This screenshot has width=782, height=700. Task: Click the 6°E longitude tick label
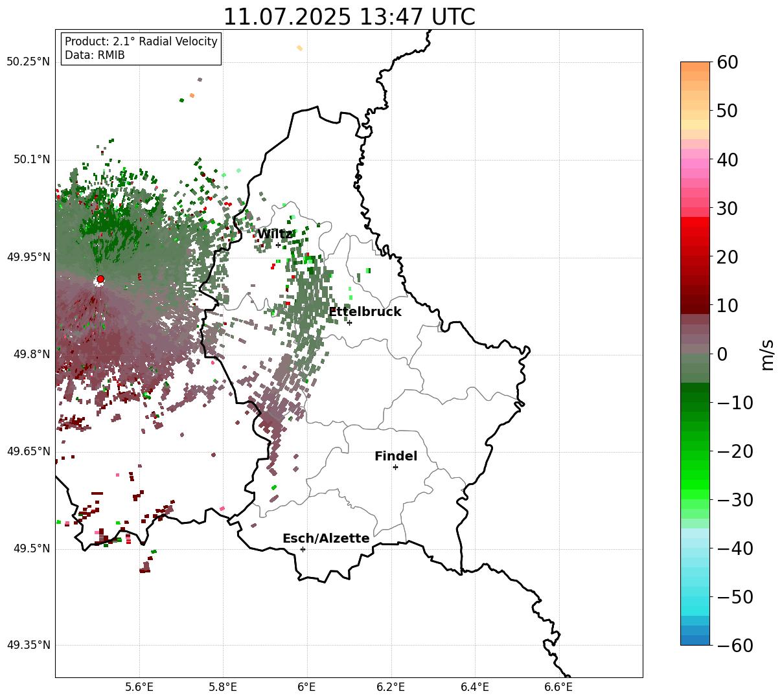pyautogui.click(x=307, y=687)
